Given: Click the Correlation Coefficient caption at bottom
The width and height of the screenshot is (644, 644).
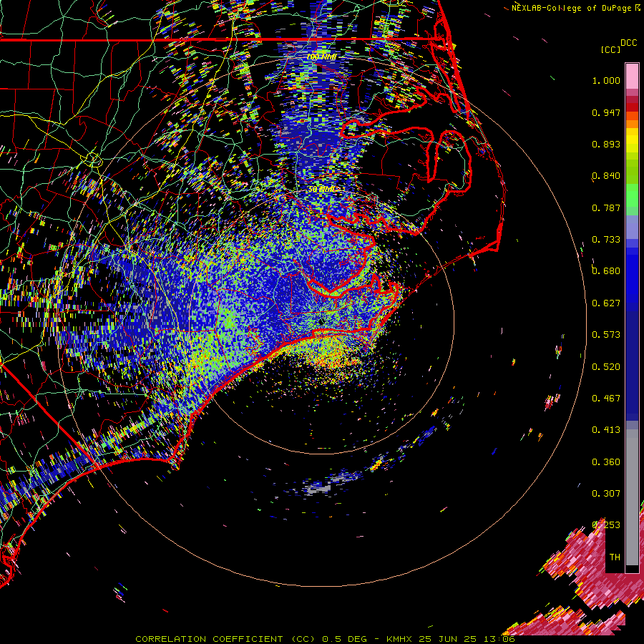Looking at the screenshot, I should pos(324,639).
